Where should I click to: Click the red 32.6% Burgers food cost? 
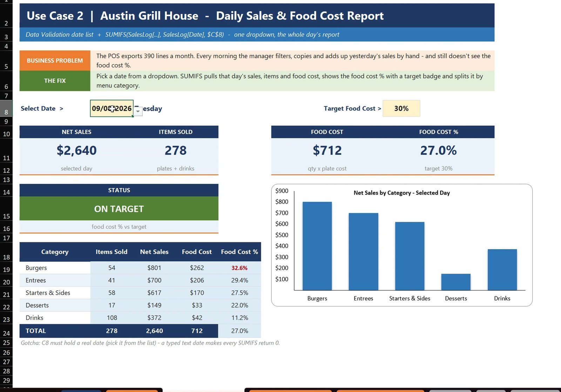(x=239, y=268)
